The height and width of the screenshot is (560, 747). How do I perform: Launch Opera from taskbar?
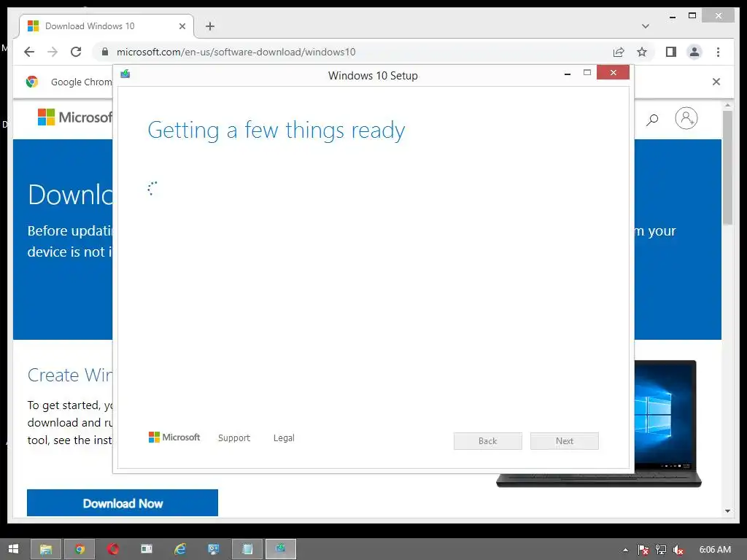(113, 549)
